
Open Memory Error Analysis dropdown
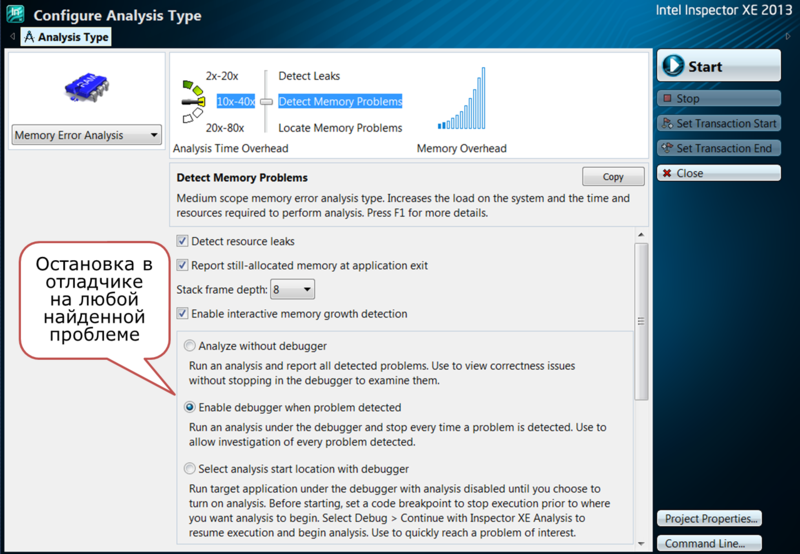[x=87, y=135]
